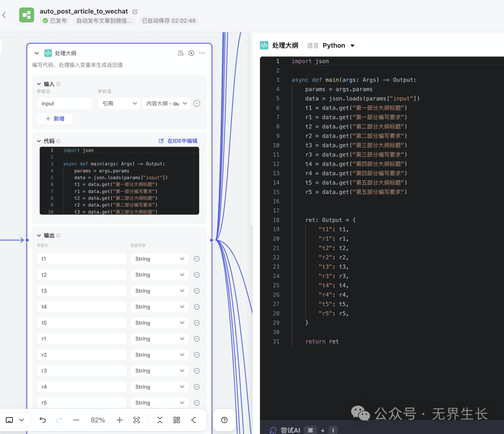
Task: Open the node's more options menu
Action: pos(202,53)
